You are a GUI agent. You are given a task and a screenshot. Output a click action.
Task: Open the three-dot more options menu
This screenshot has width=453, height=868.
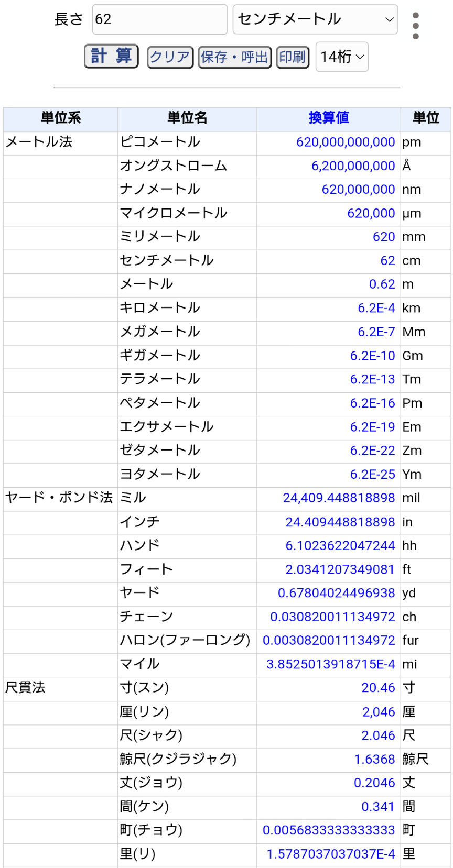click(x=415, y=26)
